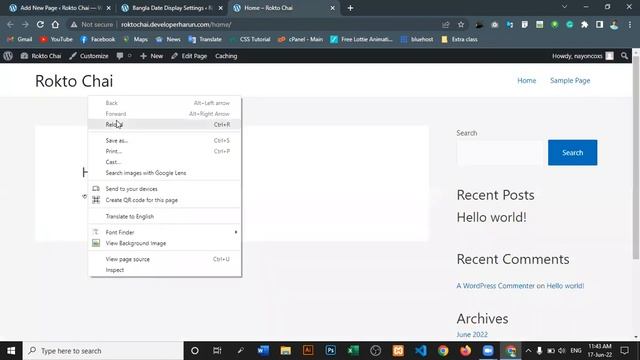Viewport: 640px width, 360px height.
Task: Open A WordPress Commenter link
Action: pyautogui.click(x=496, y=286)
